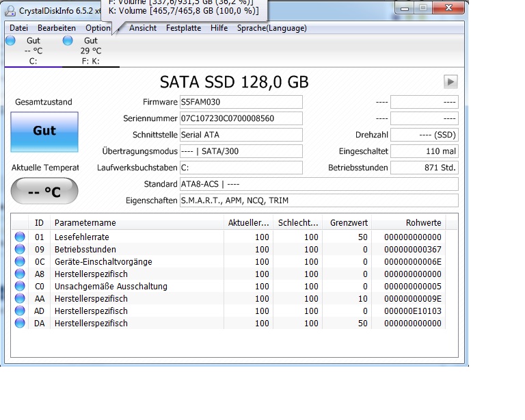Click status orb for AA Herstellerspezifisch row

20,298
